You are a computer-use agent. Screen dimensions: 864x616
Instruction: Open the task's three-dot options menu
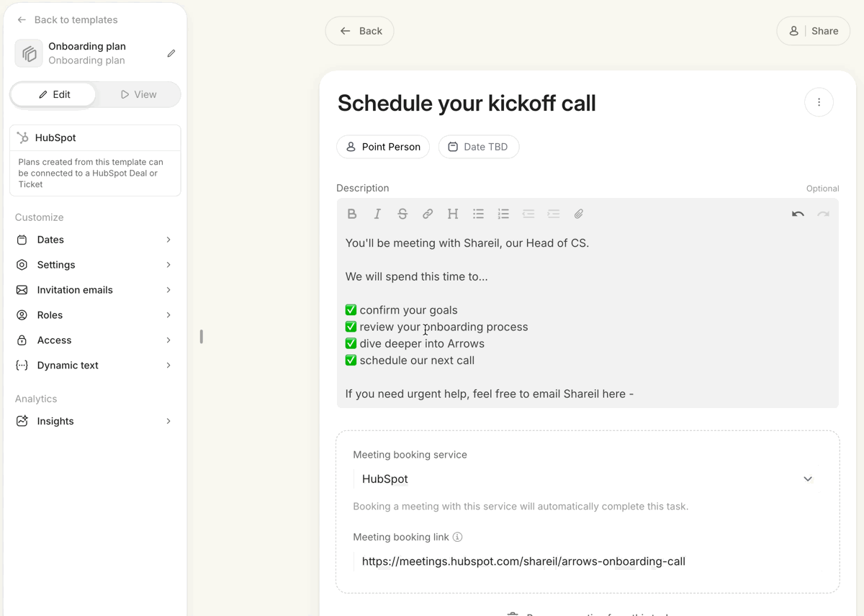819,102
